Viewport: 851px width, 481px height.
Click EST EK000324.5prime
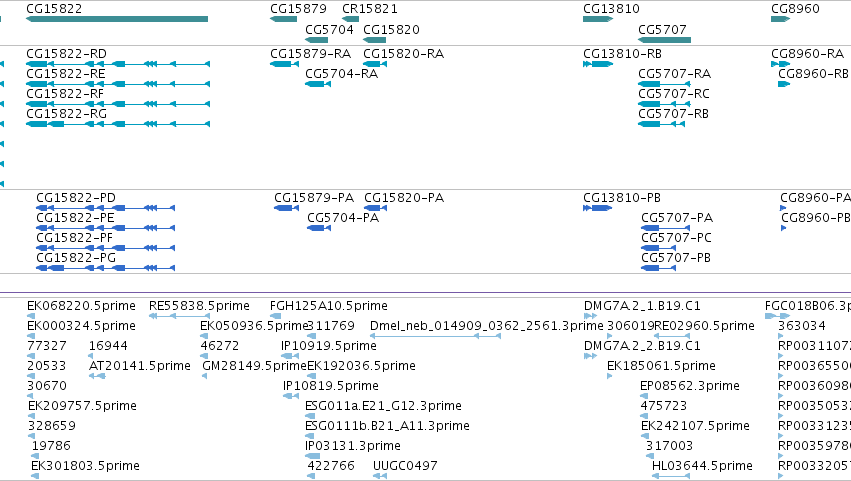pyautogui.click(x=31, y=336)
